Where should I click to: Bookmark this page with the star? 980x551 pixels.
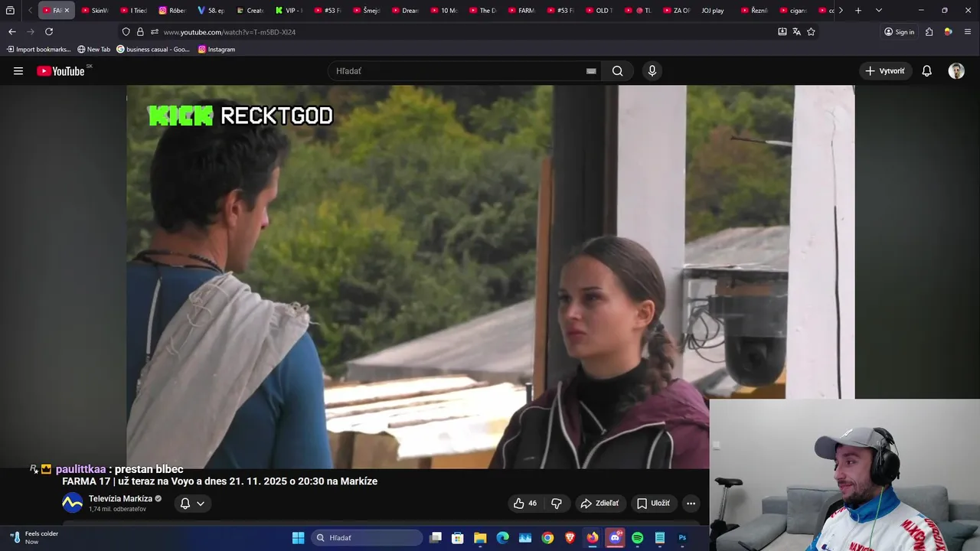click(811, 32)
